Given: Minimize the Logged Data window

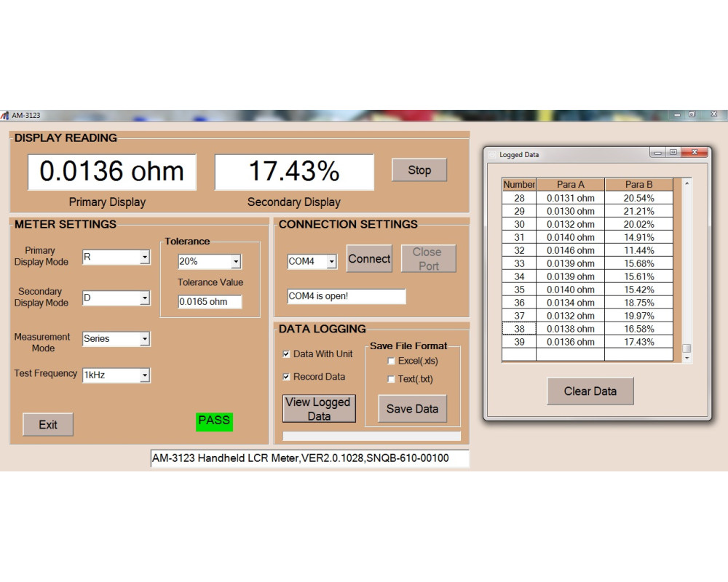Looking at the screenshot, I should click(x=658, y=153).
